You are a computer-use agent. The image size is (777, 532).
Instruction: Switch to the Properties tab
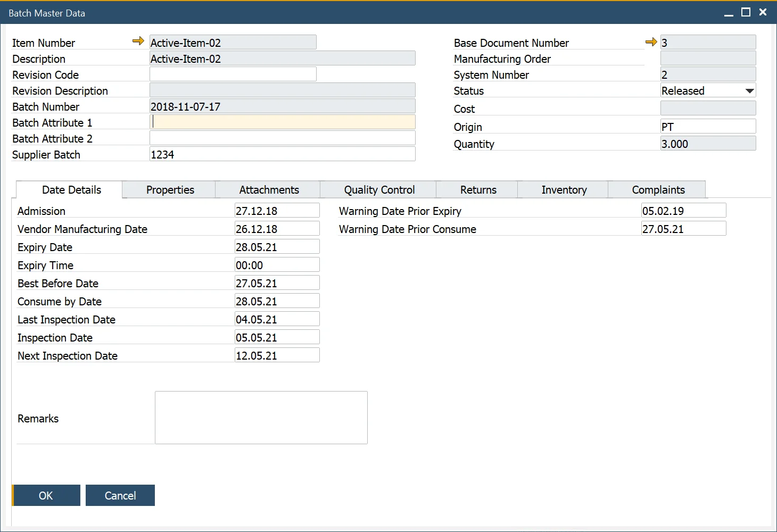click(169, 189)
